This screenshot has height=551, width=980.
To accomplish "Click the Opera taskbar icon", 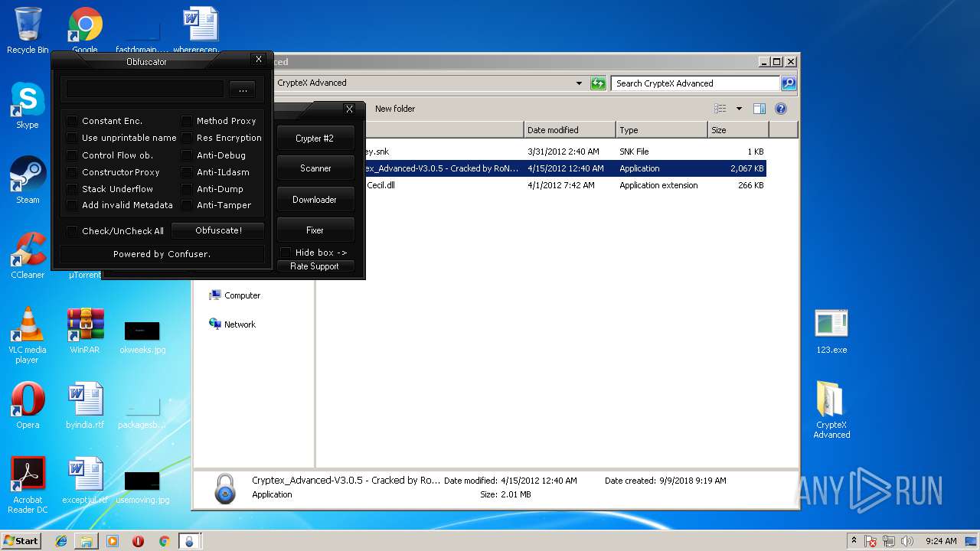I will [138, 541].
